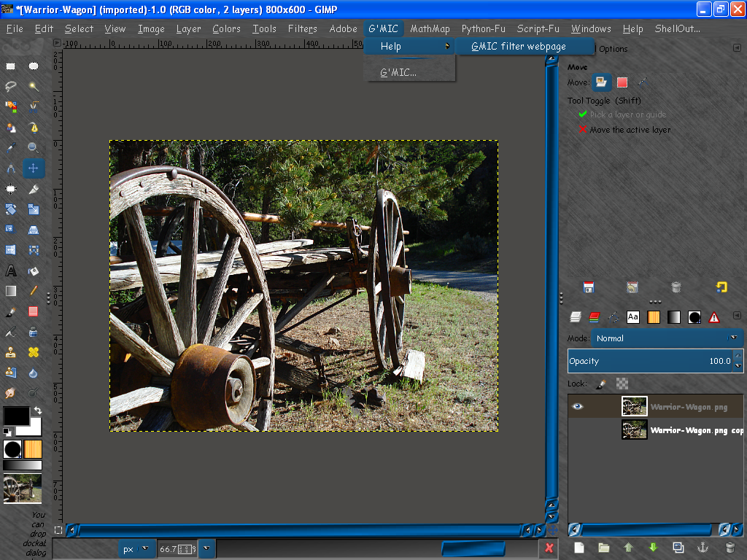The height and width of the screenshot is (560, 747).
Task: Open Tool Options panel menu arrow
Action: (x=737, y=48)
